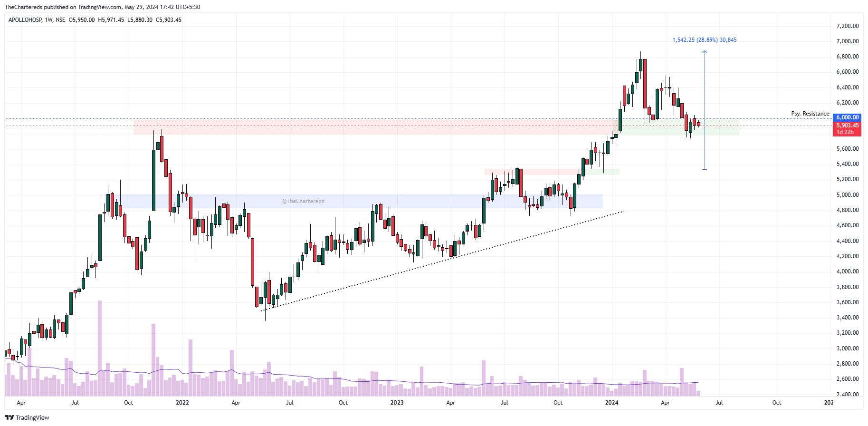Click the 'Psy. Resistance' label
Image resolution: width=868 pixels, height=426 pixels.
[810, 114]
